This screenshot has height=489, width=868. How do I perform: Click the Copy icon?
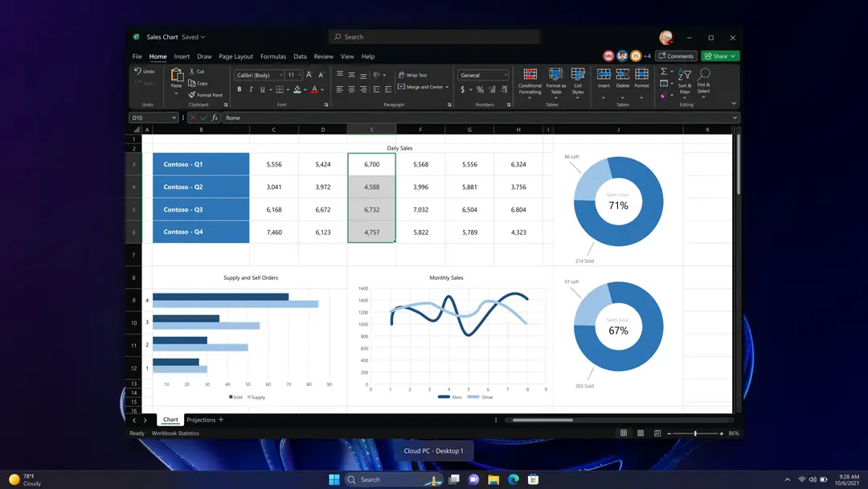192,83
